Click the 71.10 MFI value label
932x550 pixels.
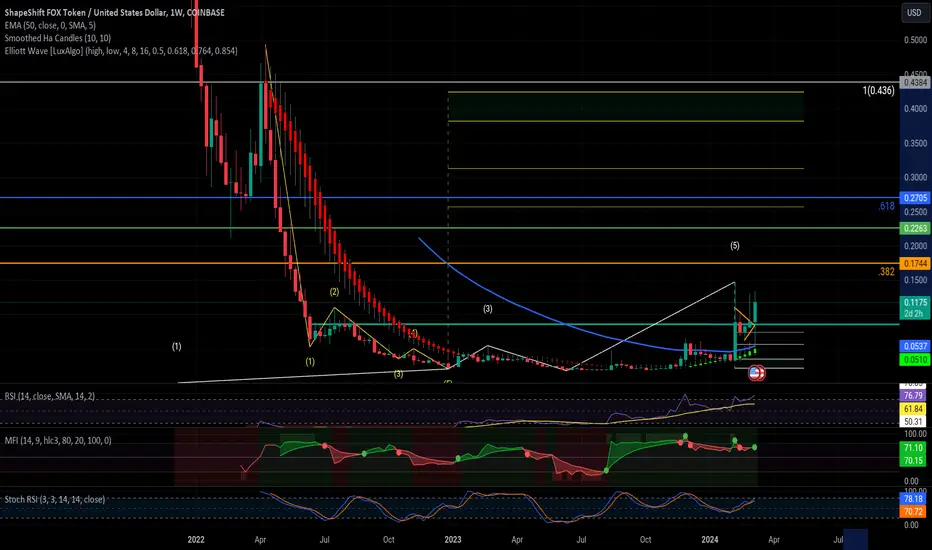(x=913, y=448)
